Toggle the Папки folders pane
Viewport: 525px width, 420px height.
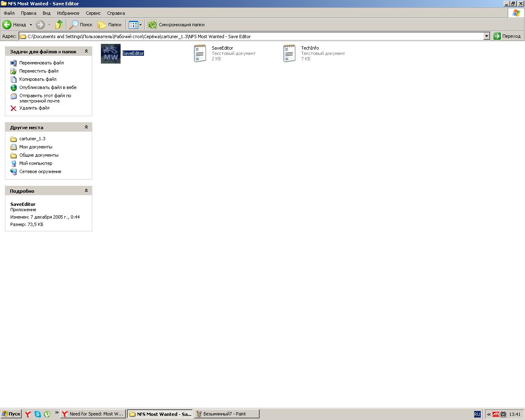pos(110,25)
